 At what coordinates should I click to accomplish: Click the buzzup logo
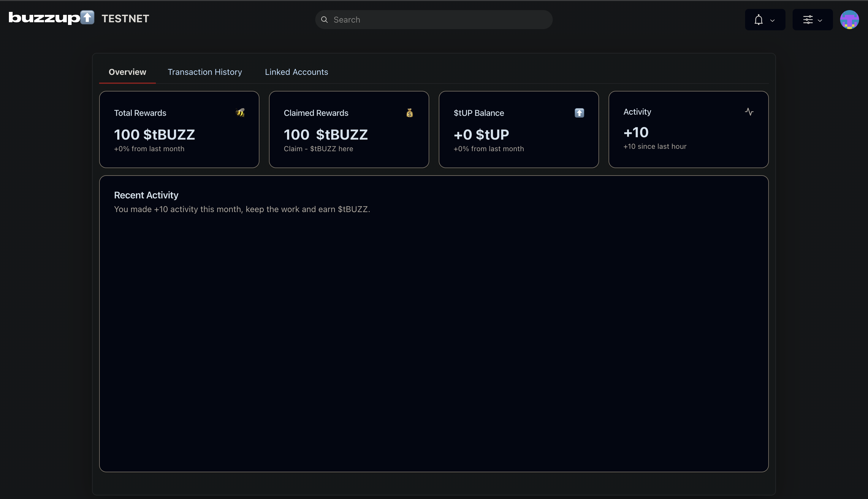51,18
